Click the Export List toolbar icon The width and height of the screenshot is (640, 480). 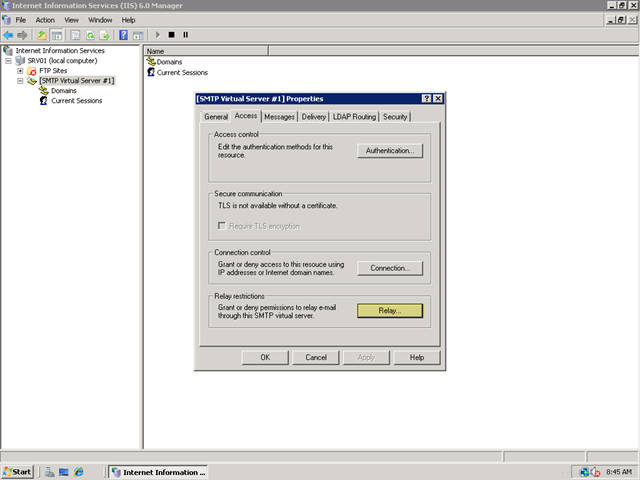tap(104, 35)
